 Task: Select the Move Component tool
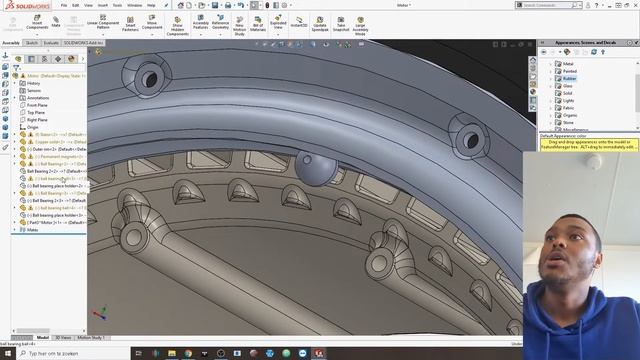pyautogui.click(x=152, y=22)
